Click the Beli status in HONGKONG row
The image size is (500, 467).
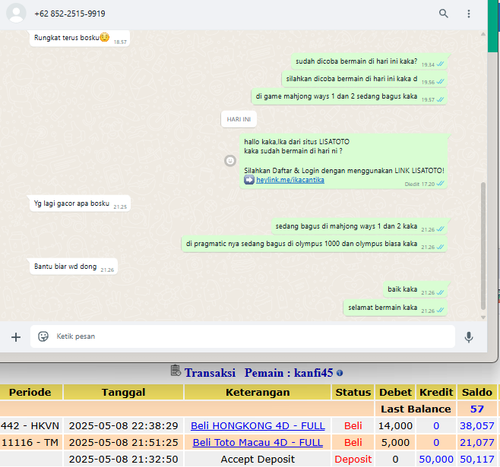(353, 426)
